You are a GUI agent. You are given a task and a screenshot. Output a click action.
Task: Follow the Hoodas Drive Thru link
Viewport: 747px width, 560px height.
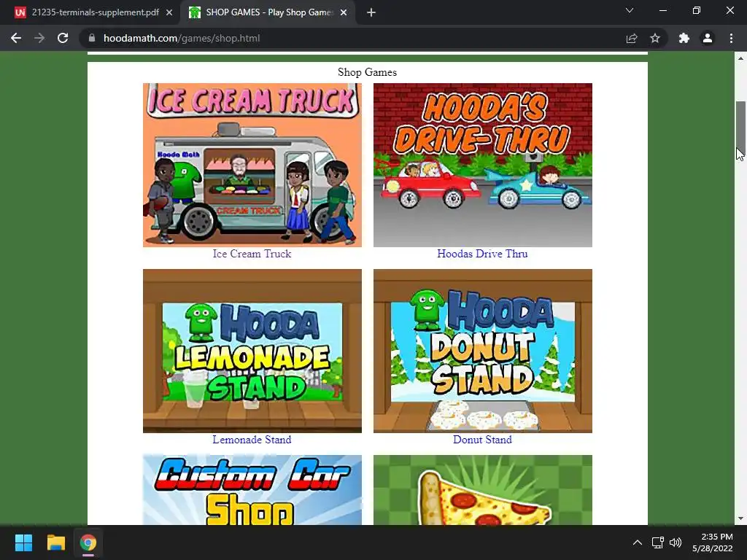(483, 254)
